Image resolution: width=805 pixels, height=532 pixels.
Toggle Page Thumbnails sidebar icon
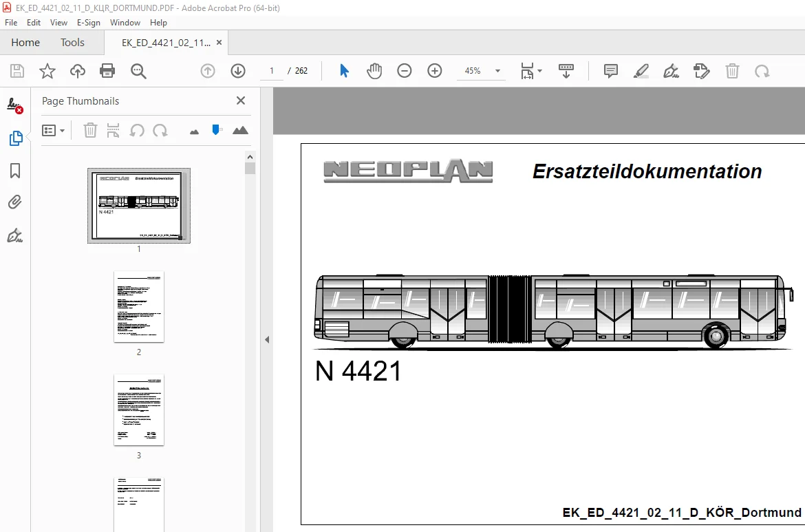pyautogui.click(x=15, y=138)
